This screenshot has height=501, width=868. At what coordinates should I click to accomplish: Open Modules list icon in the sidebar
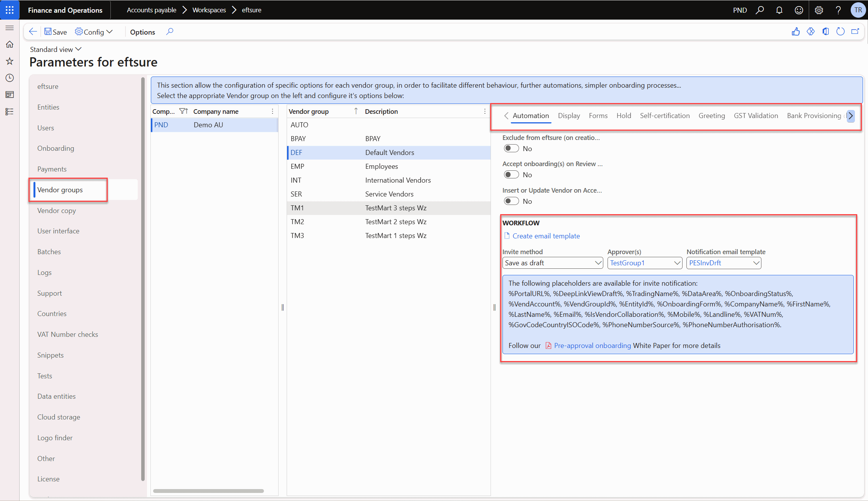(10, 112)
